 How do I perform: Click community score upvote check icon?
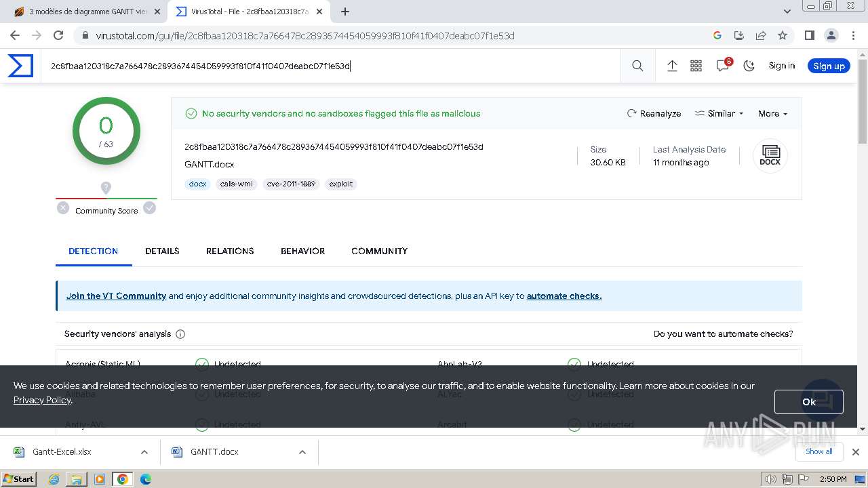click(150, 208)
